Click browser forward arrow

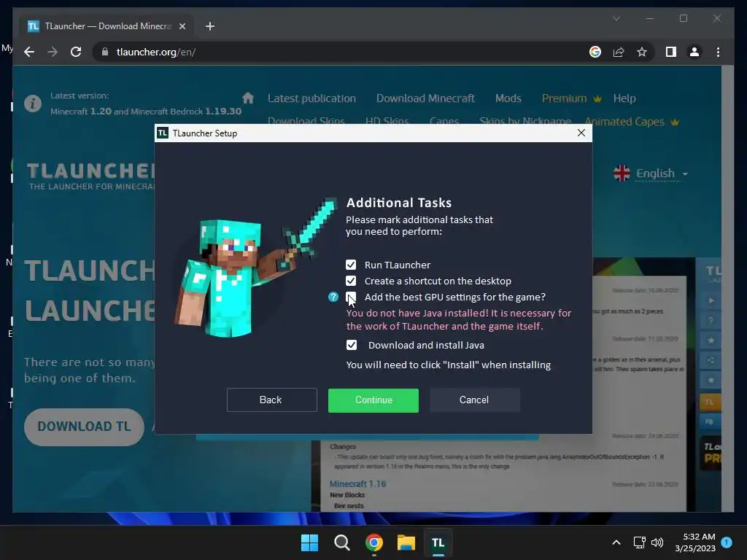pyautogui.click(x=53, y=52)
